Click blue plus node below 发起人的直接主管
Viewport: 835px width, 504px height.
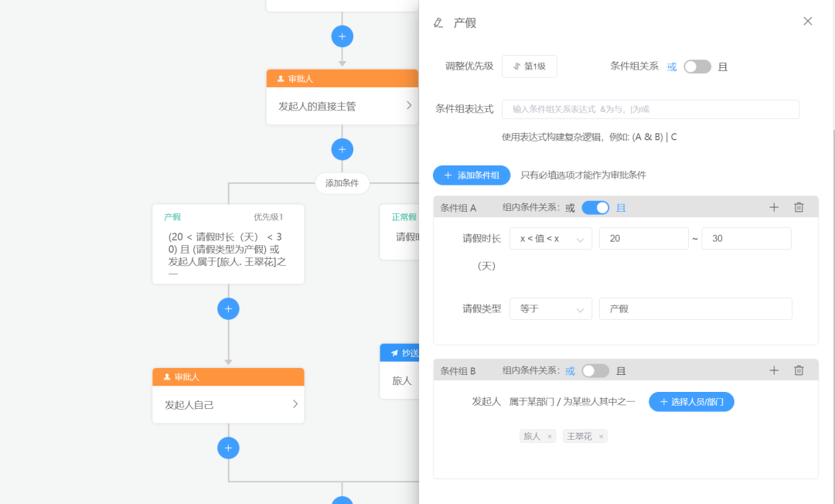coord(342,149)
